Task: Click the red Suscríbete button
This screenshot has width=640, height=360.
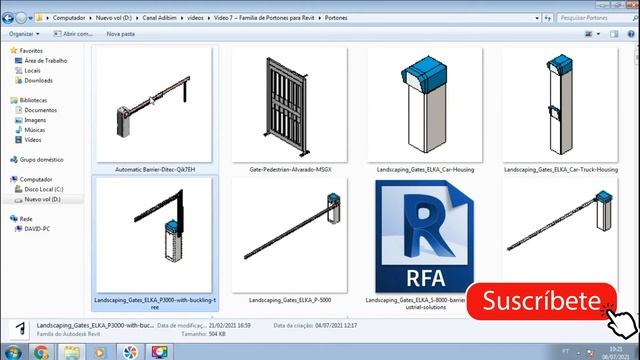Action: [x=541, y=301]
